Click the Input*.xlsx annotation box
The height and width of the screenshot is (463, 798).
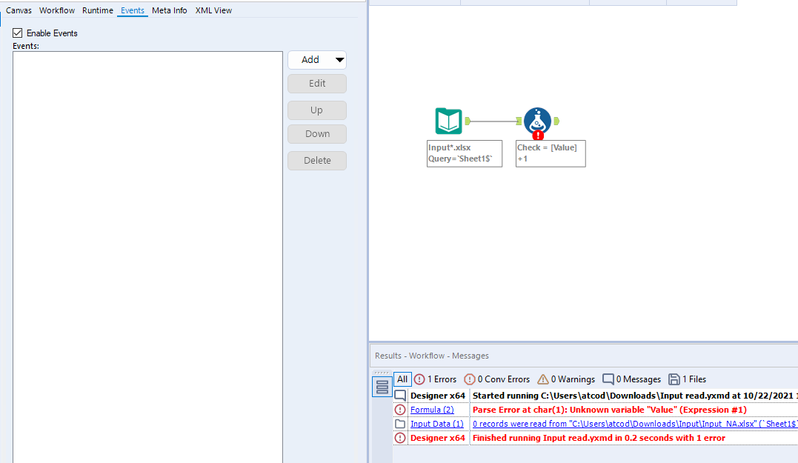[x=465, y=153]
